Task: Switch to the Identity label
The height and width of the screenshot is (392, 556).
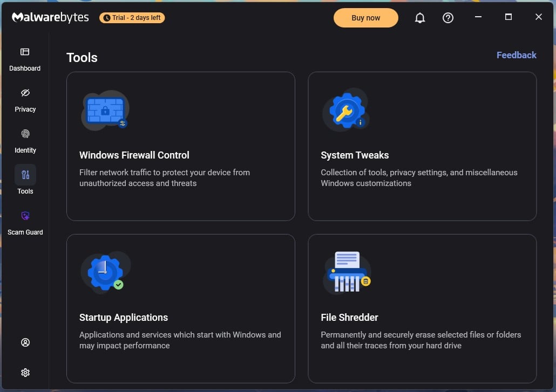Action: (25, 150)
